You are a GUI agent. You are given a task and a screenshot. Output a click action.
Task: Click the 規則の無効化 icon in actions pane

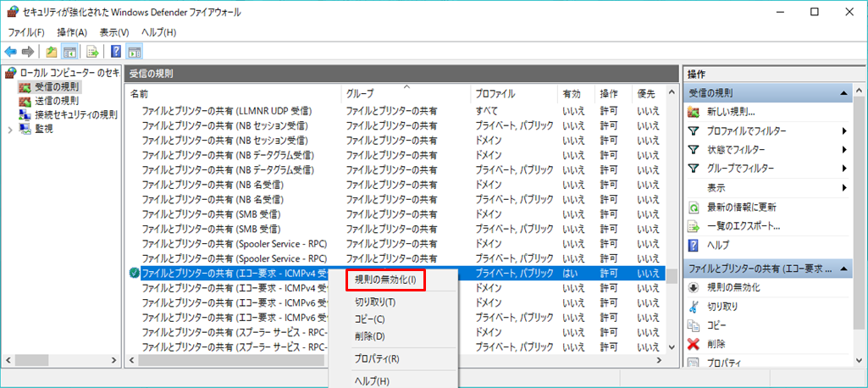point(694,287)
